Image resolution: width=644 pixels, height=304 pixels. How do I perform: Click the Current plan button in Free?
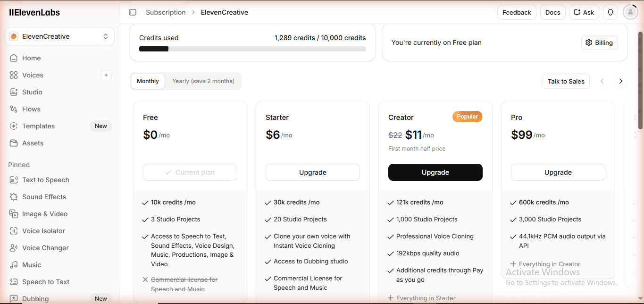click(x=190, y=172)
